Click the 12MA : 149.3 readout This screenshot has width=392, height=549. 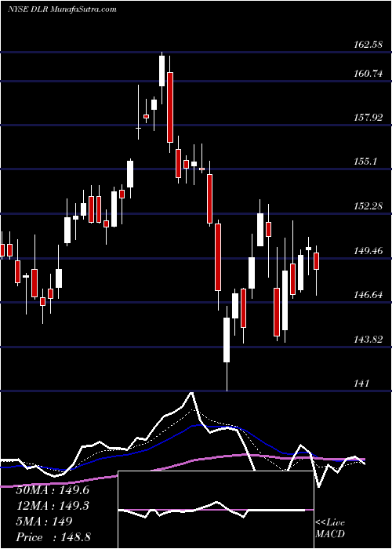[x=53, y=506]
